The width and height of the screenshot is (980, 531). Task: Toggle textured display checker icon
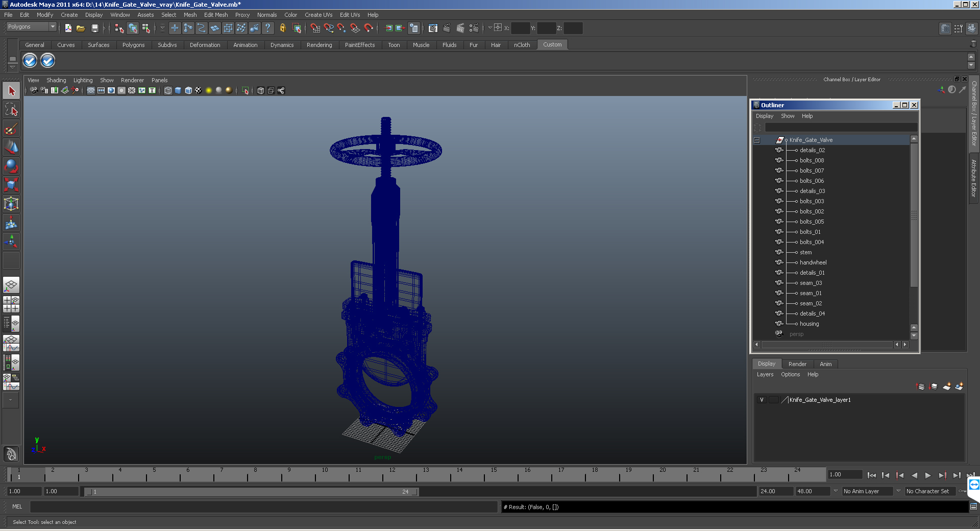click(x=199, y=90)
